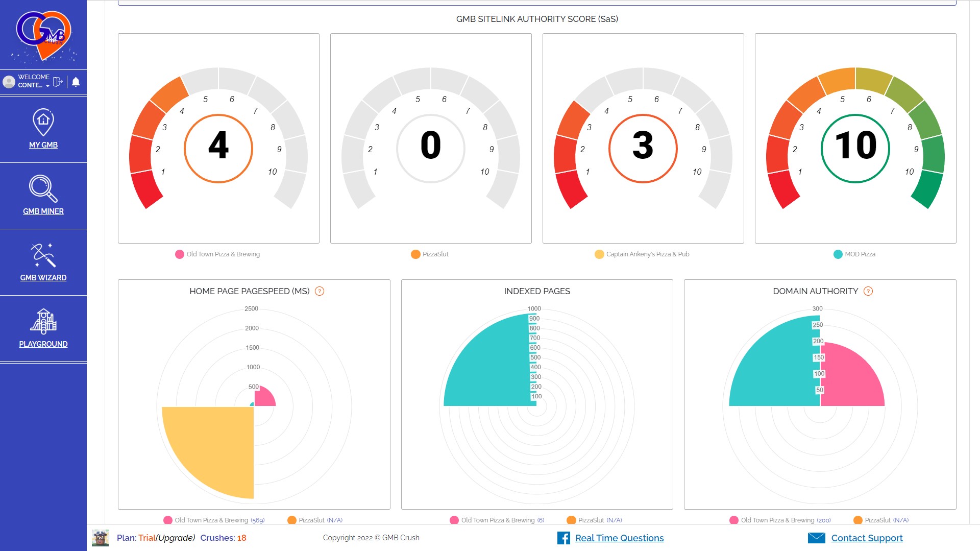Toggle Old Town Pizza & Brewing (200) legend
The height and width of the screenshot is (551, 980).
780,520
